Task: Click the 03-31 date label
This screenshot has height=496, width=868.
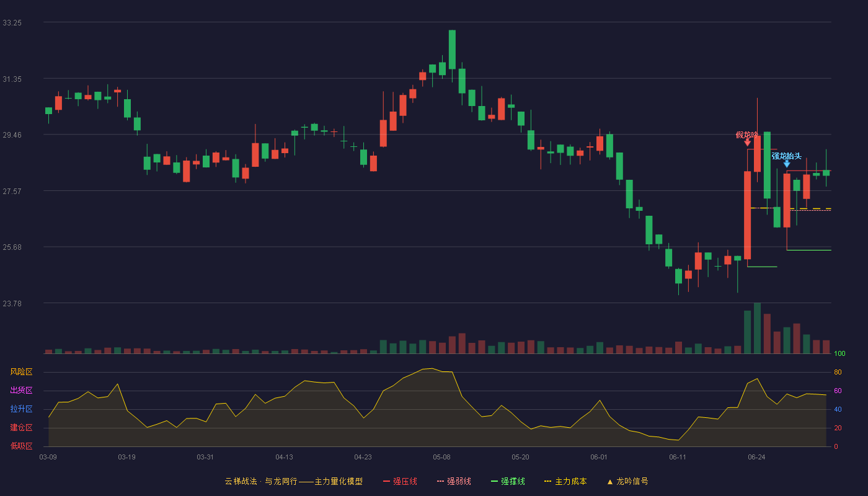Action: (x=206, y=457)
